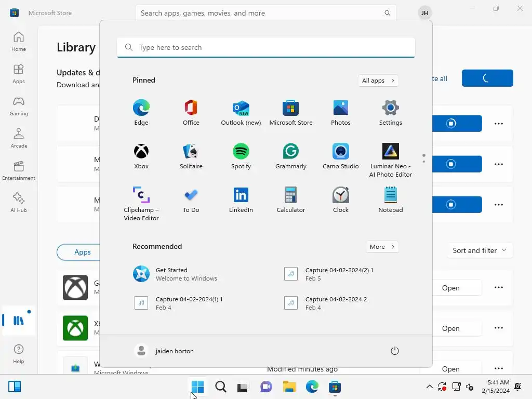Open Task View on taskbar
Screen dimensions: 532x399
pos(242,387)
